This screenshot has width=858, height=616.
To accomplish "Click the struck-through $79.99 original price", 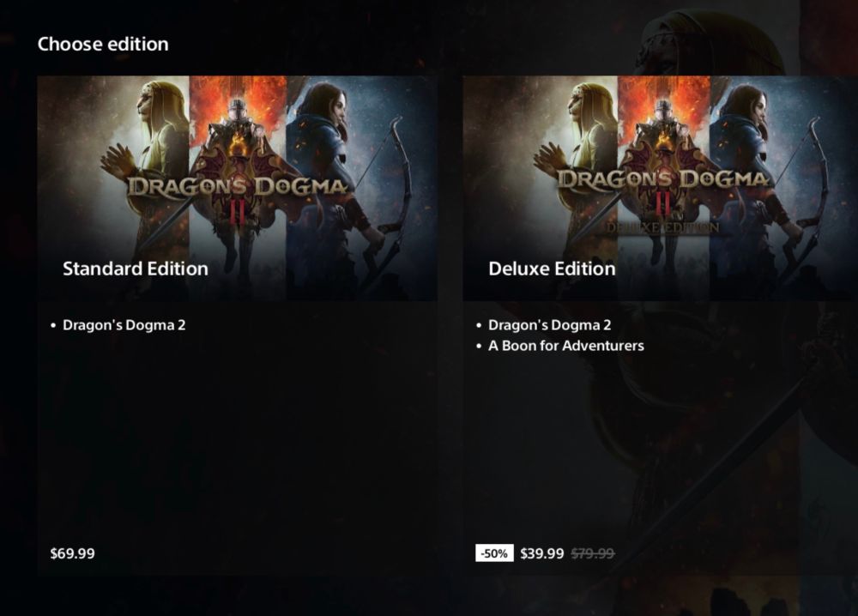I will (x=593, y=553).
